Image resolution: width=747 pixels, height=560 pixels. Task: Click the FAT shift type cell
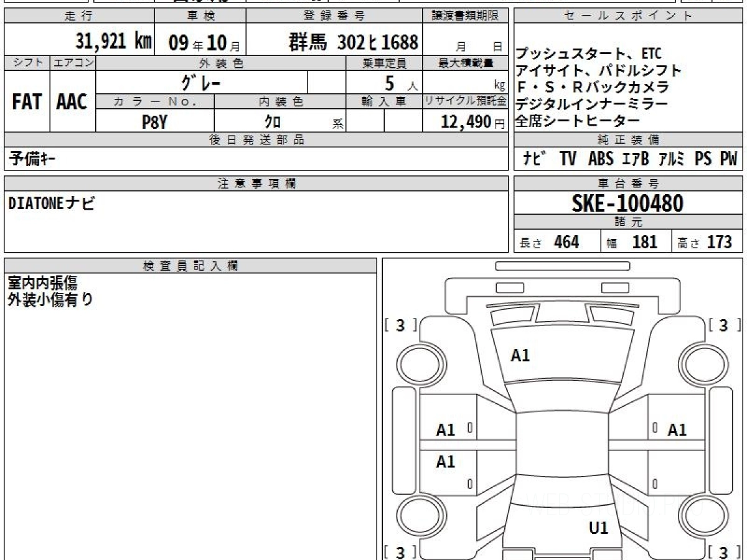pyautogui.click(x=27, y=102)
